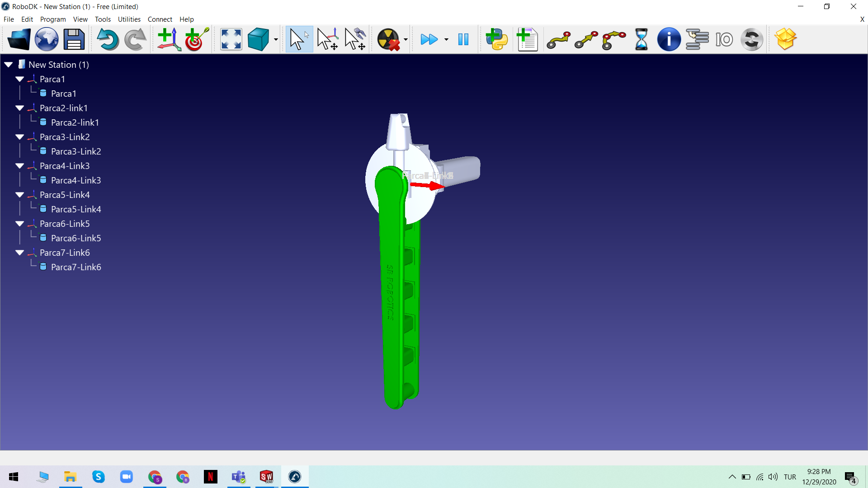Click the Pause instruction hourglass icon

641,39
